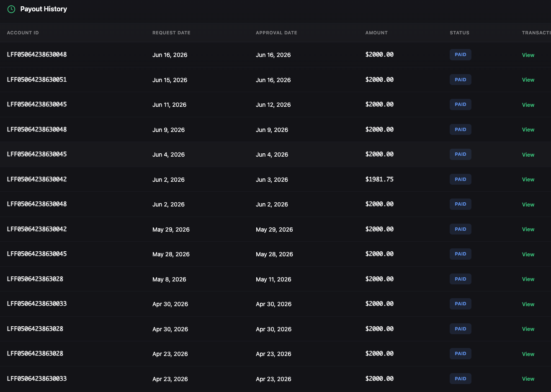Viewport: 551px width, 392px height.
Task: Click the Payout History clock icon
Action: click(11, 9)
